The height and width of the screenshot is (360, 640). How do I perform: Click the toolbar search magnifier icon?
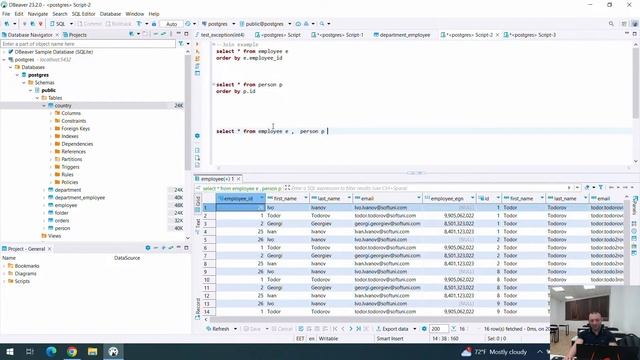pos(322,24)
